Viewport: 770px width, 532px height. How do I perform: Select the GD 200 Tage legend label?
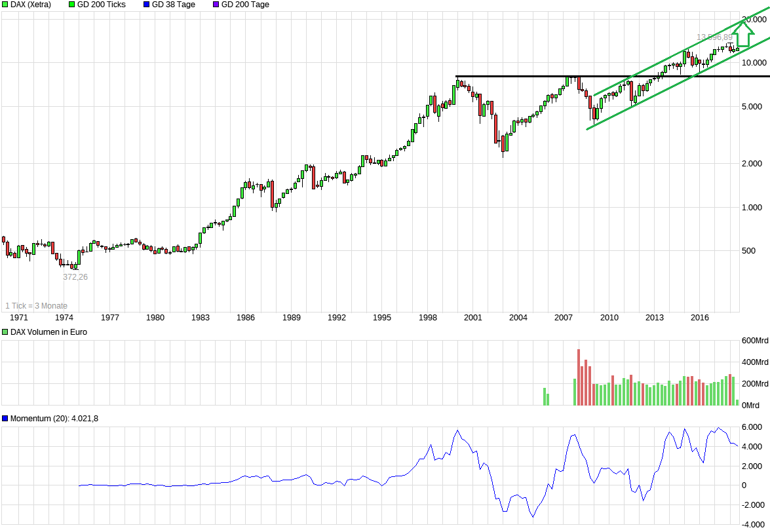tap(245, 5)
